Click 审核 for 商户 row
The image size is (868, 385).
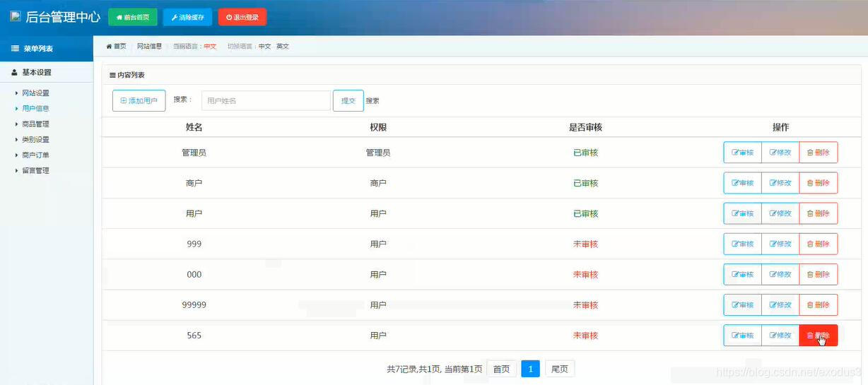point(742,183)
